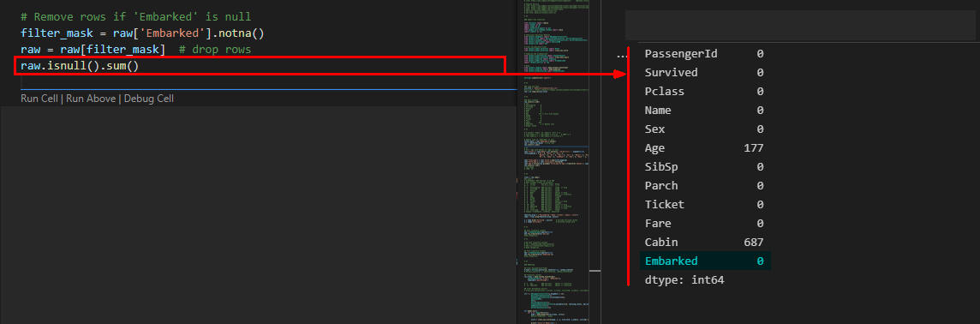Click the Survived output row
The width and height of the screenshot is (980, 324).
point(704,73)
